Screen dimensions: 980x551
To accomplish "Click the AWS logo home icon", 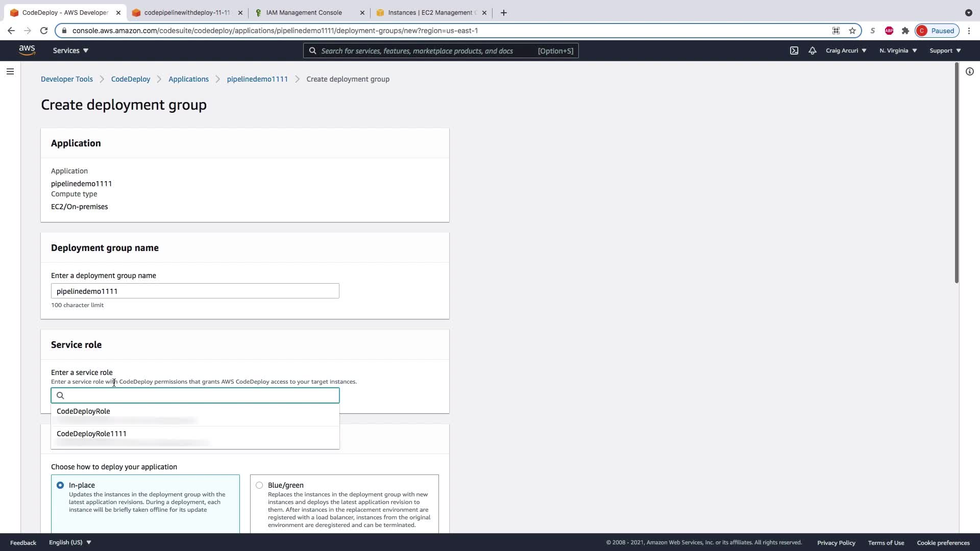I will [x=27, y=51].
